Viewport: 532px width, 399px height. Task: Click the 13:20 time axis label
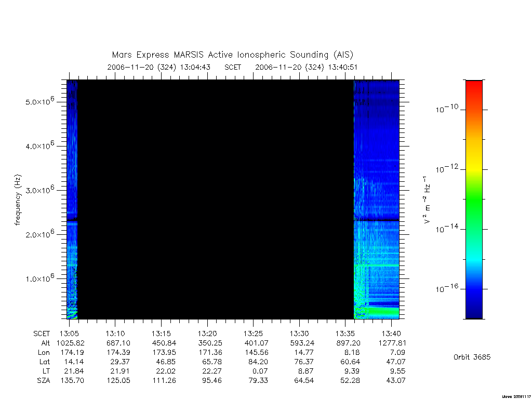click(207, 334)
